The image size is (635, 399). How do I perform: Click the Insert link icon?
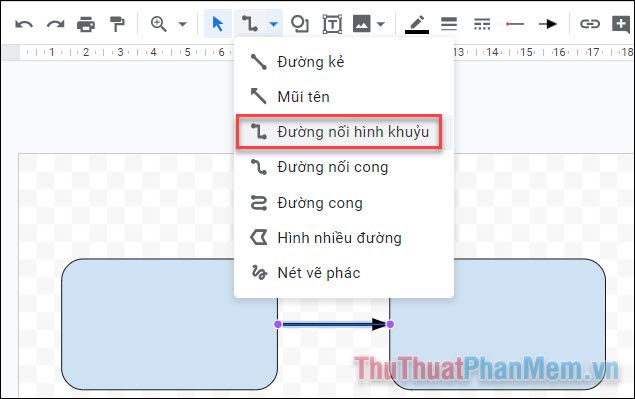590,24
